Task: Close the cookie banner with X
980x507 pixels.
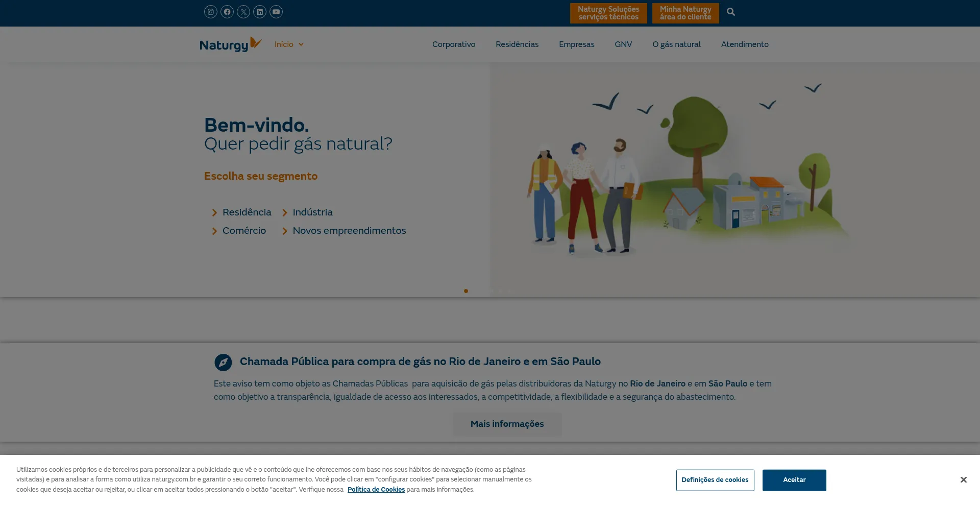Action: click(x=963, y=479)
